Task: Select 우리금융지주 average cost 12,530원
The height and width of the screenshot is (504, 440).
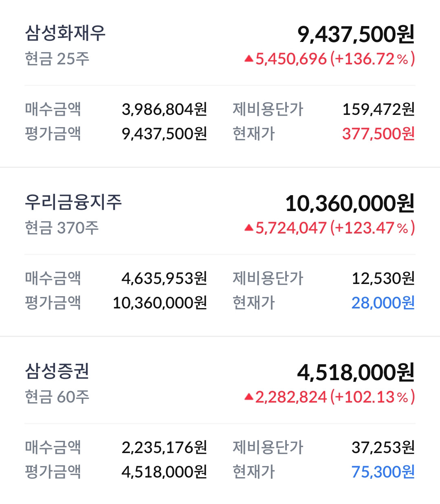Action: coord(383,278)
